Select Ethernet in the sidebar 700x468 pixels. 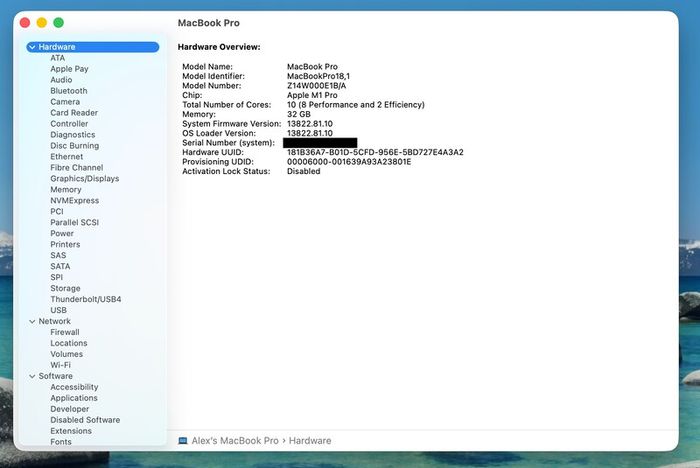click(x=67, y=157)
